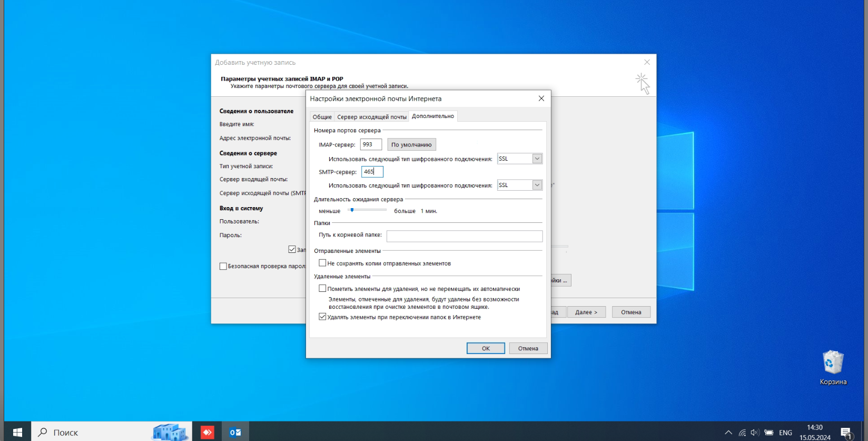
Task: Uncheck 'Удалять элементы при переключении папок'
Action: pyautogui.click(x=322, y=317)
